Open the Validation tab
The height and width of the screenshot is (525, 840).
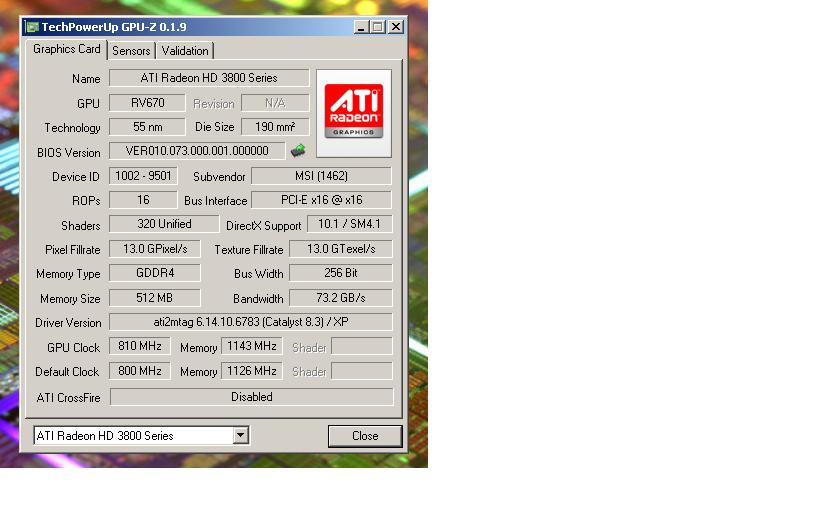click(185, 51)
